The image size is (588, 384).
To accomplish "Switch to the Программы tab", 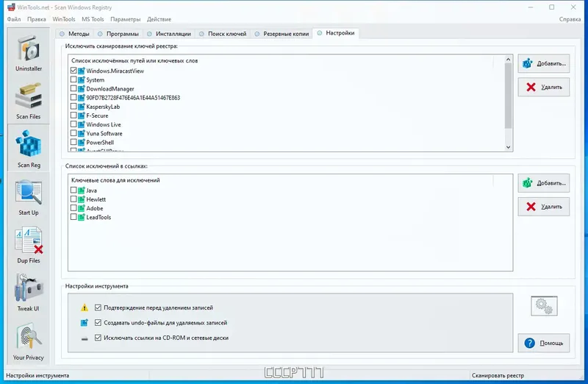I will tap(118, 34).
